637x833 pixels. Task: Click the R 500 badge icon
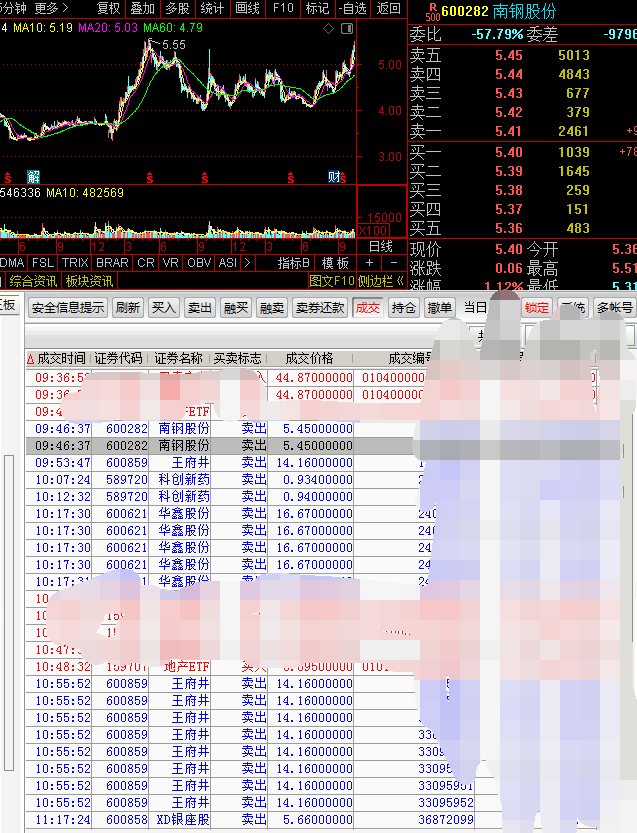pos(432,12)
